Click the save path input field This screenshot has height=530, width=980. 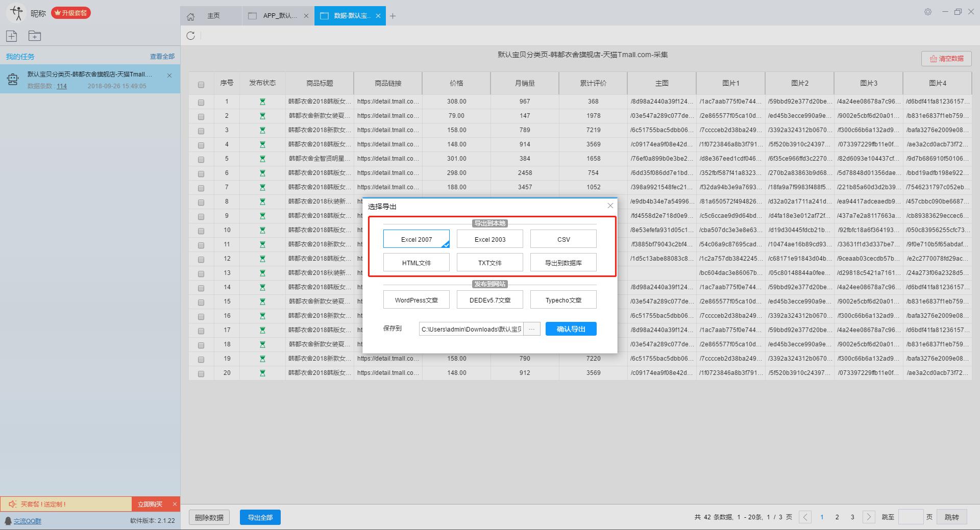471,329
